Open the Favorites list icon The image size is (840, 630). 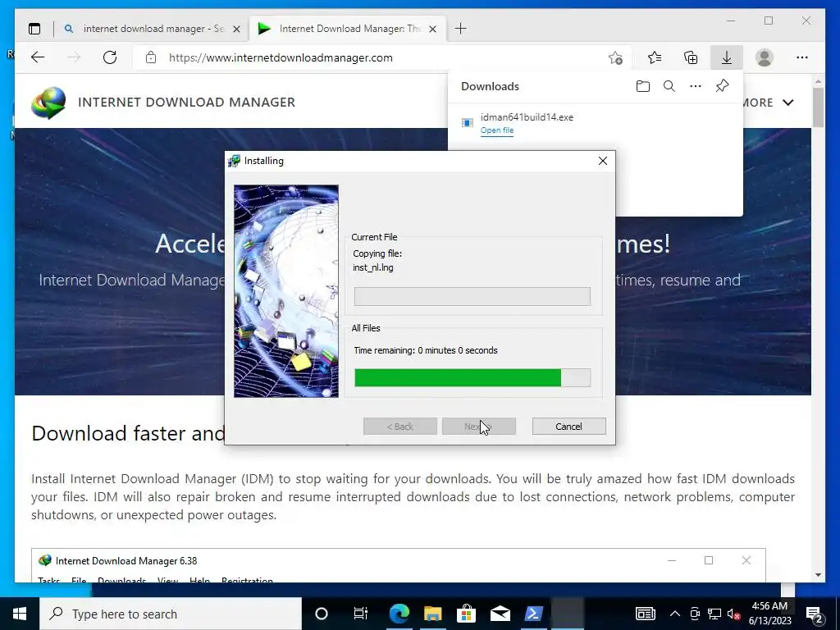tap(655, 57)
